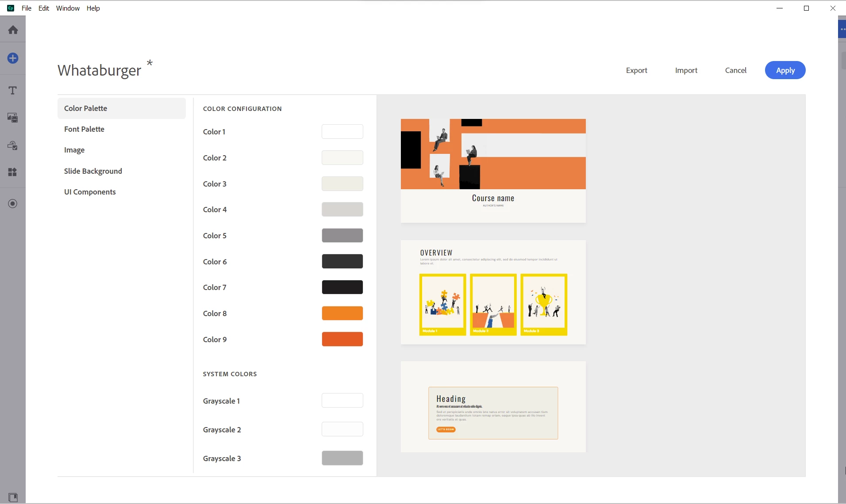Click the SYSTEM COLORS heading
Screen dimensions: 846x504
pos(230,374)
